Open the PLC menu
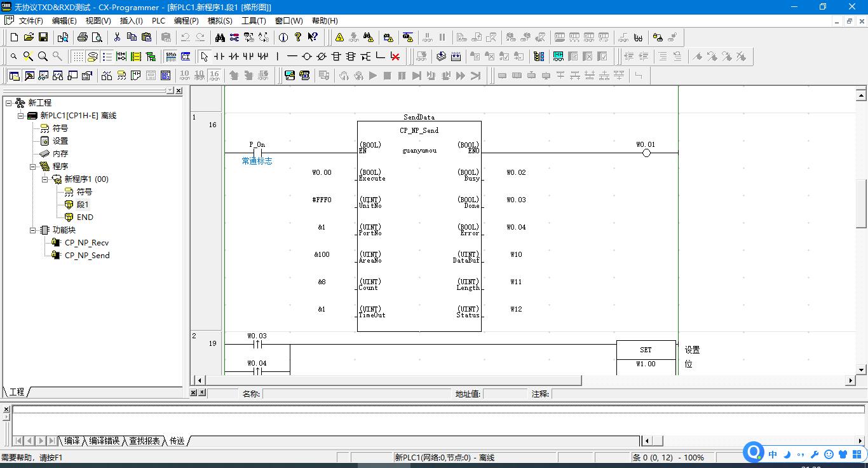Viewport: 868px width, 468px height. [x=158, y=20]
